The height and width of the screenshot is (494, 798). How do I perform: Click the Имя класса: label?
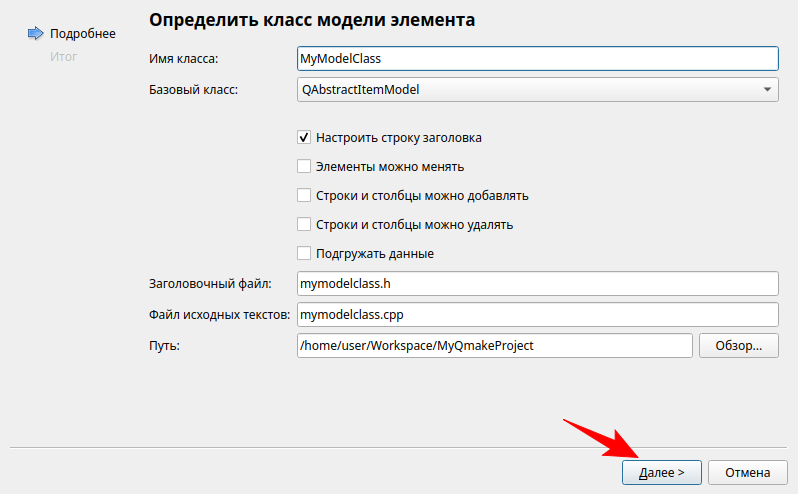pos(184,60)
